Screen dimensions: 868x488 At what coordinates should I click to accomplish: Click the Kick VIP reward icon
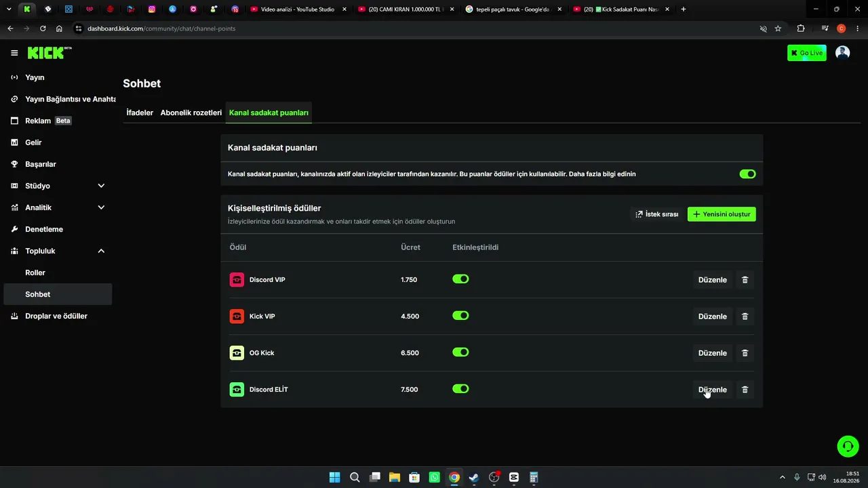pos(237,317)
